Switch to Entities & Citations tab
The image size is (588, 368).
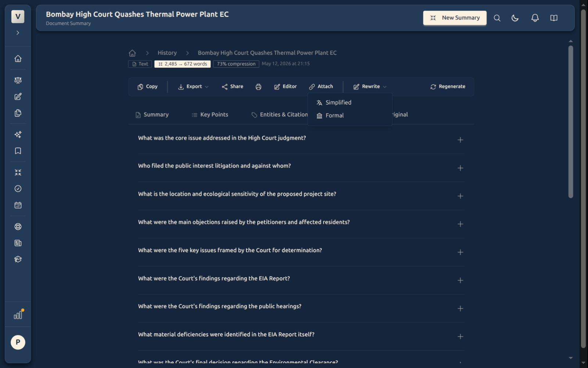point(280,115)
